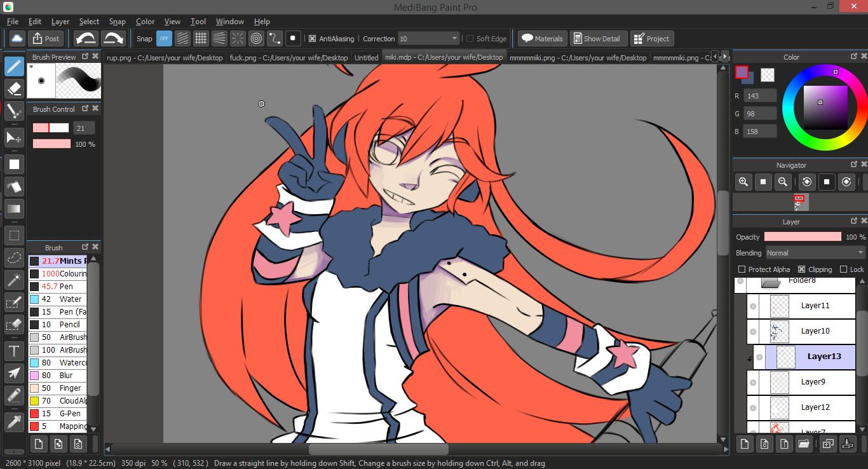
Task: Zoom out with Navigator magnifier
Action: [x=783, y=182]
